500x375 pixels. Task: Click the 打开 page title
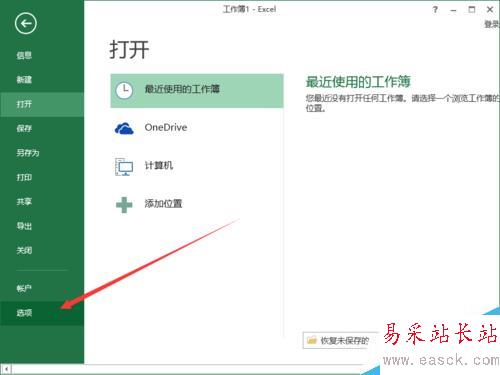[x=129, y=50]
